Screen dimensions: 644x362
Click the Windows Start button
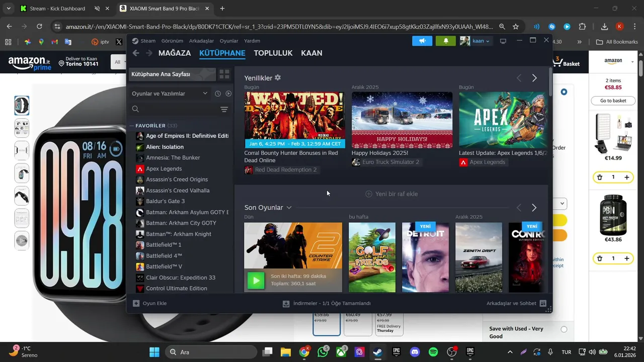tap(154, 352)
